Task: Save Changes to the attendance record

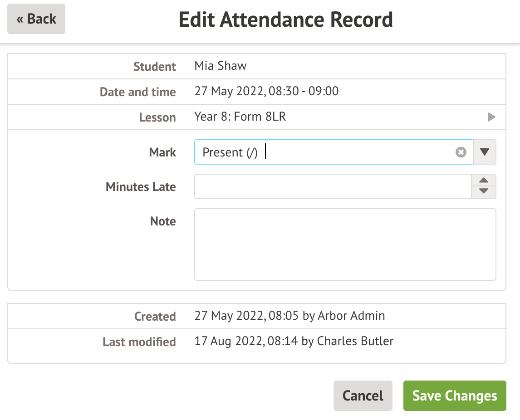Action: point(454,396)
